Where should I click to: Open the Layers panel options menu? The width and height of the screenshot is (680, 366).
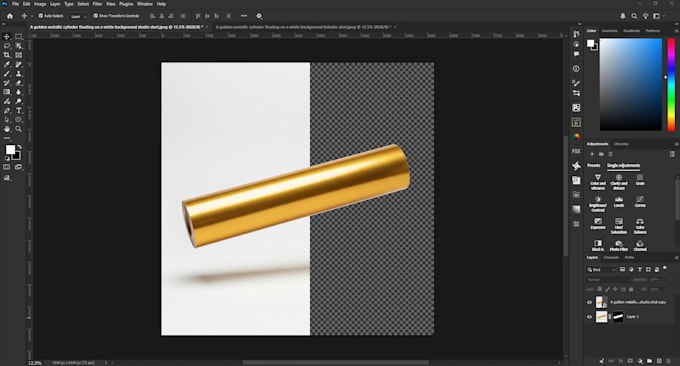pos(677,258)
